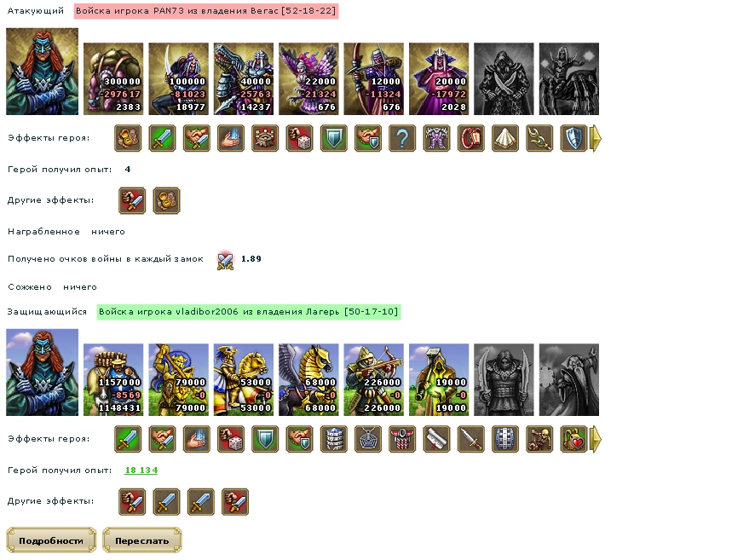Click the attacker's castle fortress effect icon
The width and height of the screenshot is (732, 560).
pyautogui.click(x=265, y=138)
